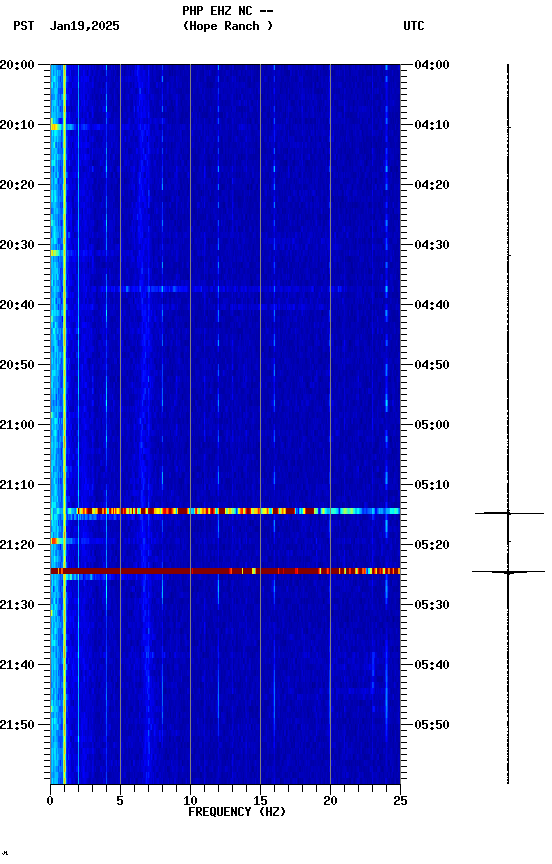Click the '0' frequency axis label
552x864 pixels.
[x=50, y=801]
